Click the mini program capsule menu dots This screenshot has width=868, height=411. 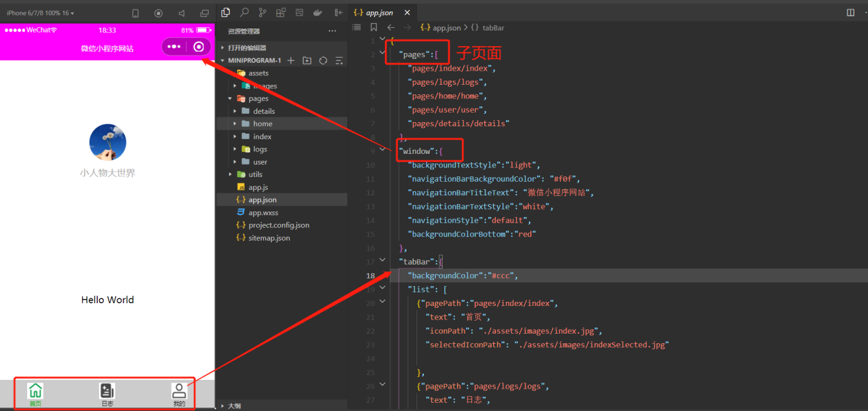[174, 47]
